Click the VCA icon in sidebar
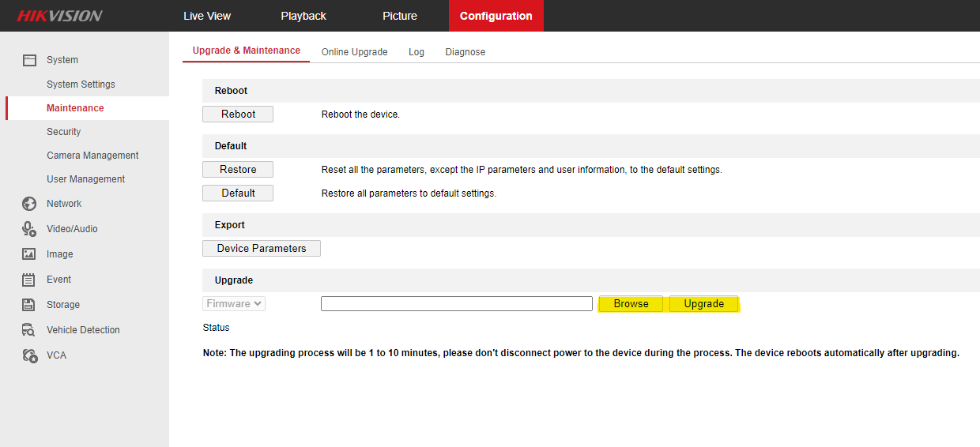This screenshot has height=447, width=980. [29, 355]
